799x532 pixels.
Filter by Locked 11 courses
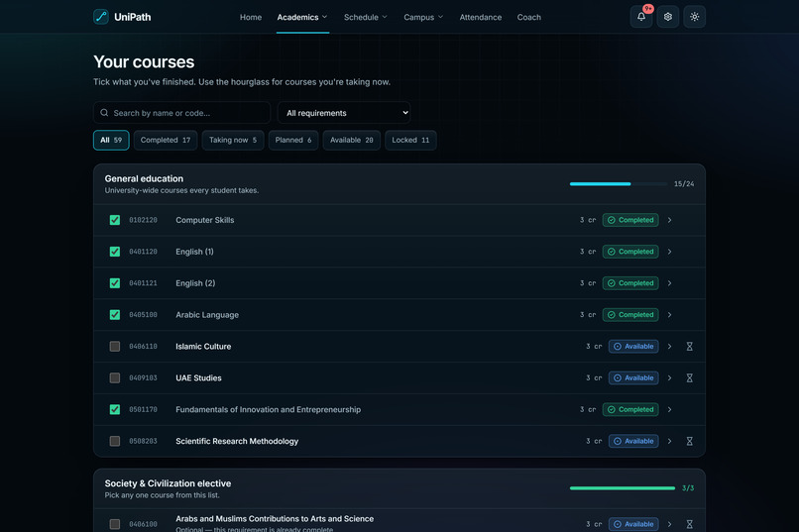pyautogui.click(x=410, y=140)
